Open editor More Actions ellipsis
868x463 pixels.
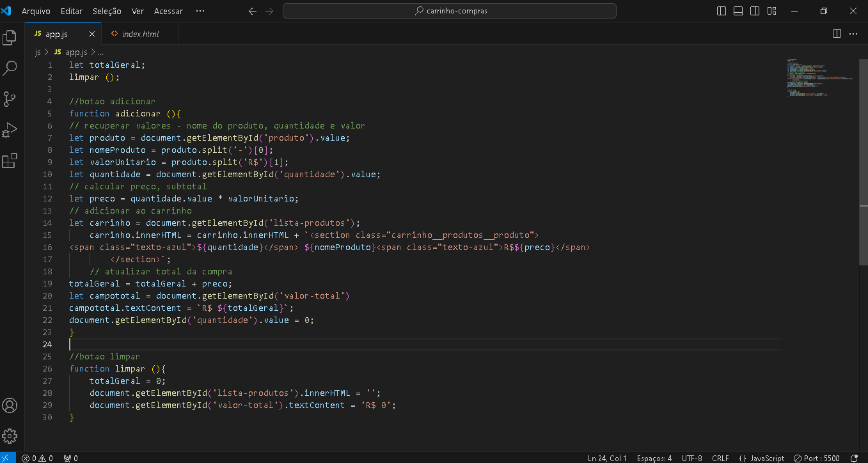853,34
